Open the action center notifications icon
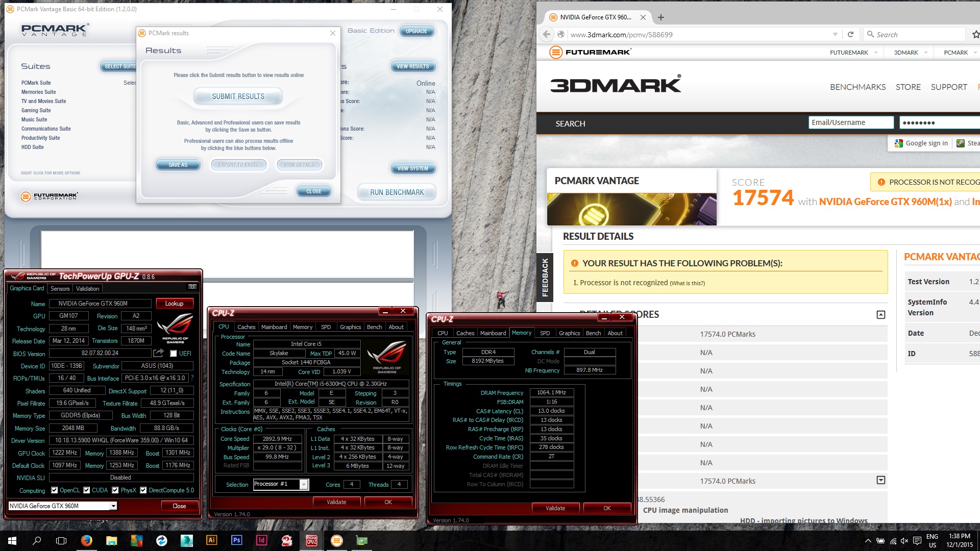Screen dimensions: 980x551 [x=917, y=540]
